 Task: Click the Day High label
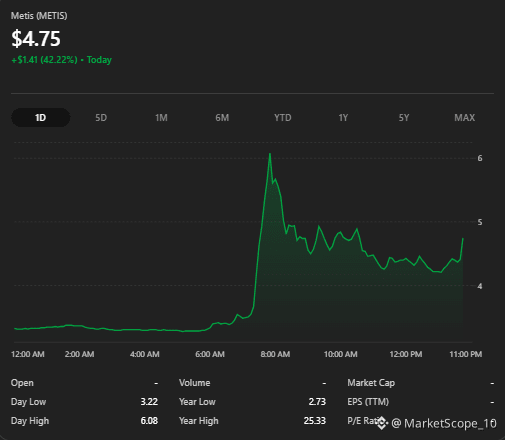tap(30, 421)
